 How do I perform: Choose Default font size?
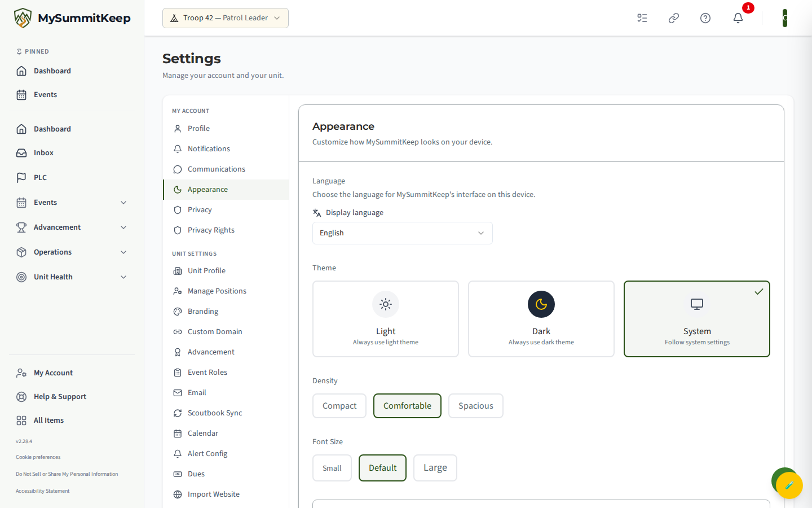382,468
